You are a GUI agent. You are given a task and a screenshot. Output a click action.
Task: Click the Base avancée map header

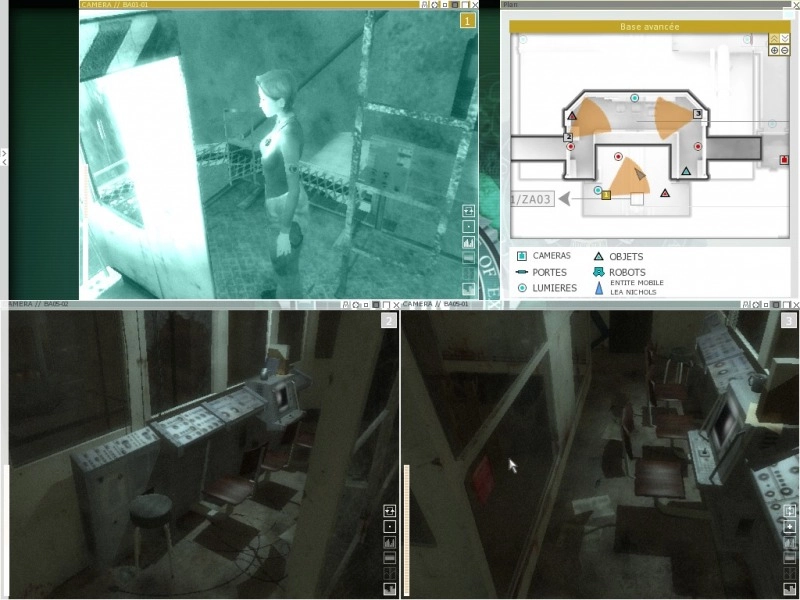pyautogui.click(x=648, y=27)
